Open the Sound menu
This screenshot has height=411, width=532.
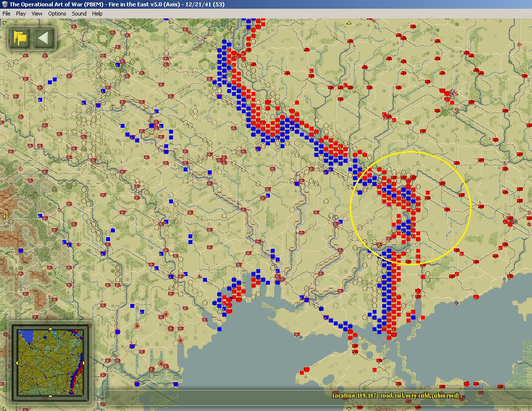79,14
